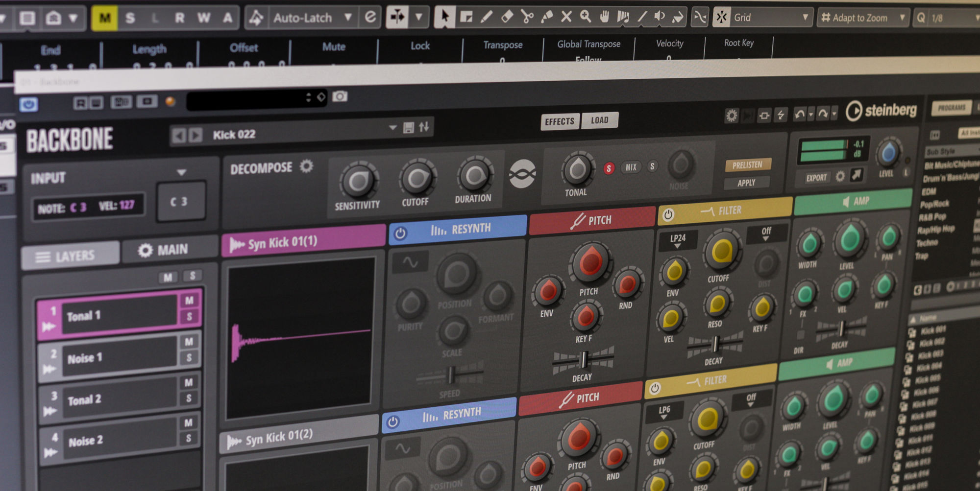
Task: Click the EXPORT button
Action: 816,178
